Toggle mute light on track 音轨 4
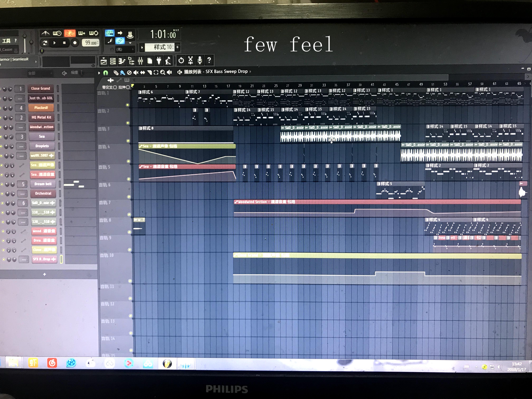The image size is (532, 399). (x=128, y=161)
